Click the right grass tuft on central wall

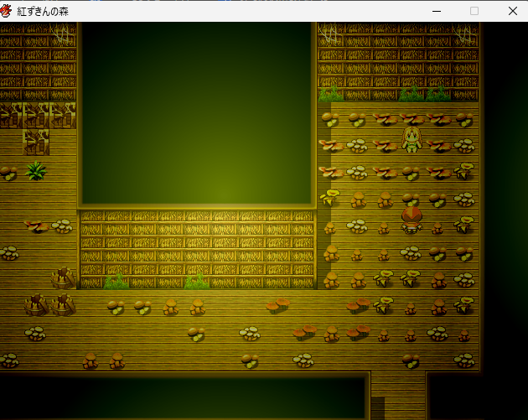[x=197, y=282]
